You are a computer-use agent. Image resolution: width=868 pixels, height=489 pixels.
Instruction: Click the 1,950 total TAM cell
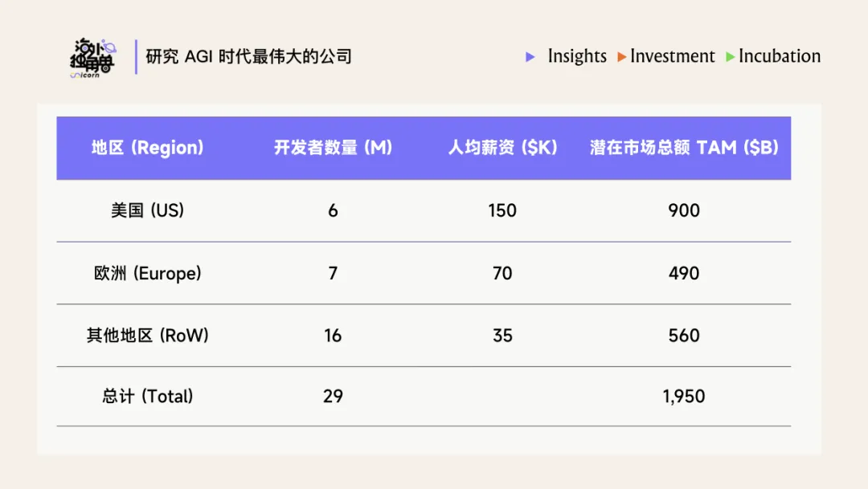(x=684, y=396)
